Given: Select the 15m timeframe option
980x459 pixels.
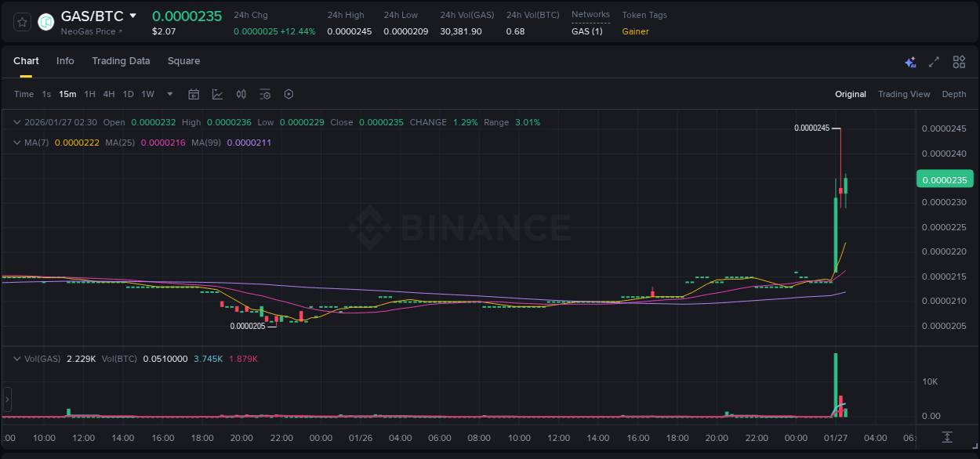Looking at the screenshot, I should click(67, 94).
